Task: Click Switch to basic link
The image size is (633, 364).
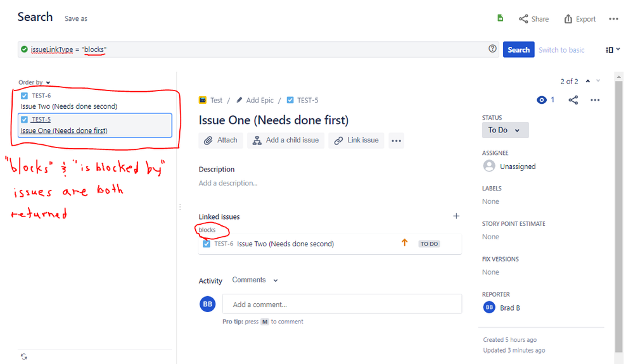Action: [x=561, y=49]
